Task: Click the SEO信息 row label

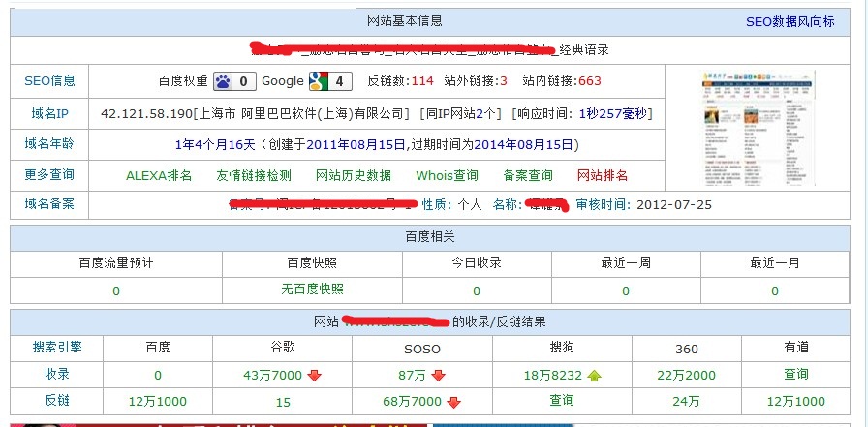Action: pyautogui.click(x=49, y=81)
